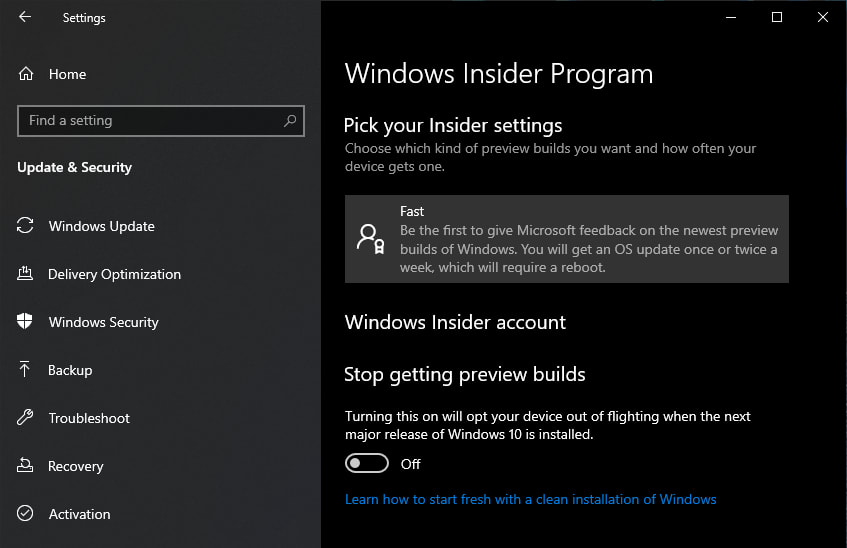Select Activation in sidebar
Image resolution: width=847 pixels, height=548 pixels.
79,514
